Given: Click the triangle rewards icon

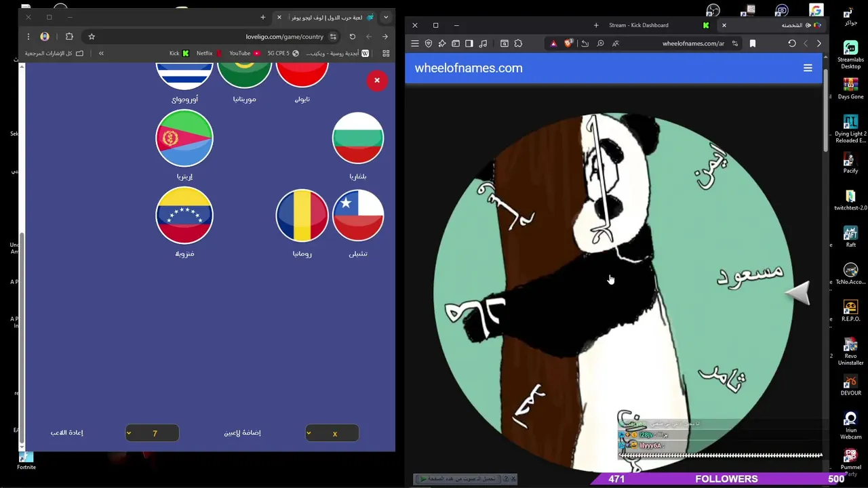Looking at the screenshot, I should click(553, 43).
